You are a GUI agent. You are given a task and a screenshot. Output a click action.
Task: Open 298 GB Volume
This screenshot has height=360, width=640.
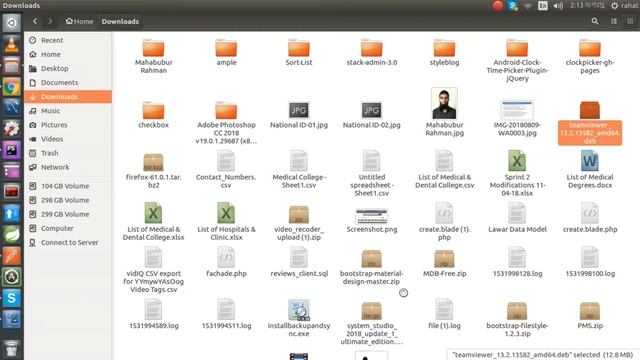68,200
